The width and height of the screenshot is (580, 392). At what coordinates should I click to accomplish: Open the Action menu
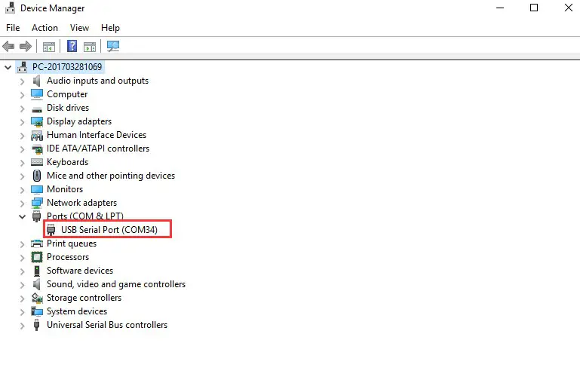click(44, 28)
